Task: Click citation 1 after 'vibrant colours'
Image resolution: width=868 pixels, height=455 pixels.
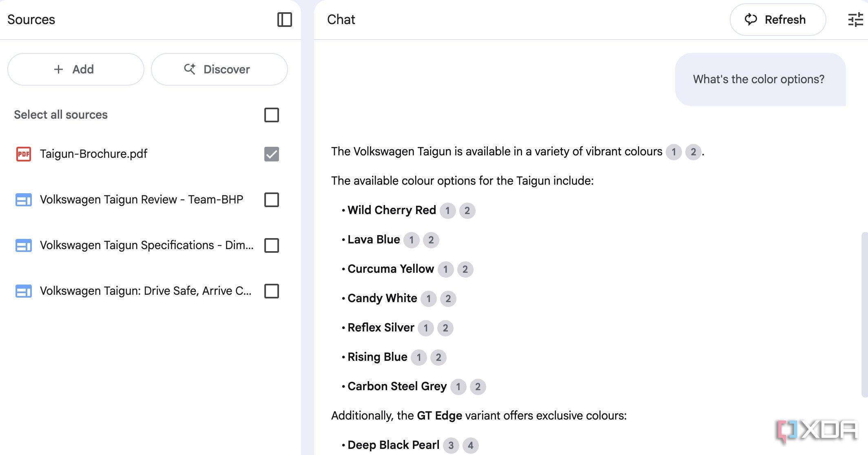Action: (x=674, y=152)
